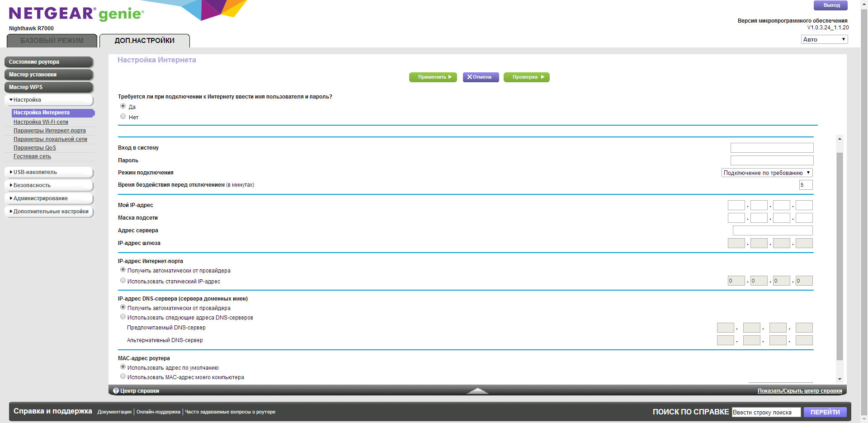This screenshot has width=868, height=423.
Task: Select 'Использовать следующие адреса DNS-серверов' option
Action: point(123,317)
